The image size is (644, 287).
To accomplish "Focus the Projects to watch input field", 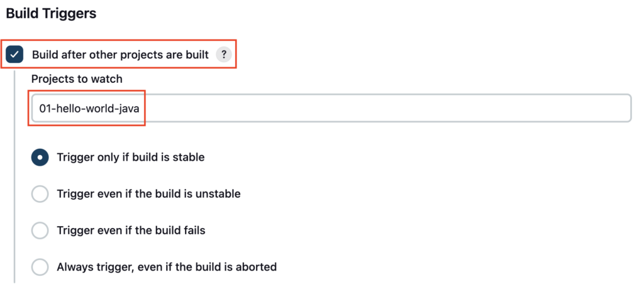I will (x=331, y=109).
